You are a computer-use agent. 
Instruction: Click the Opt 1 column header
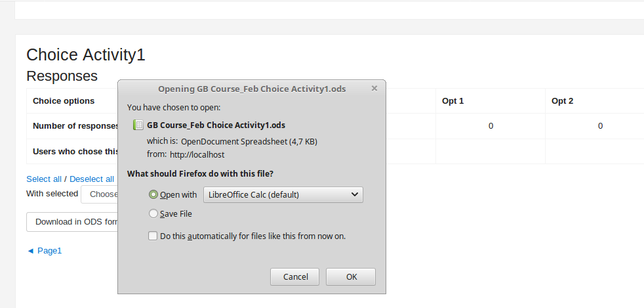453,100
